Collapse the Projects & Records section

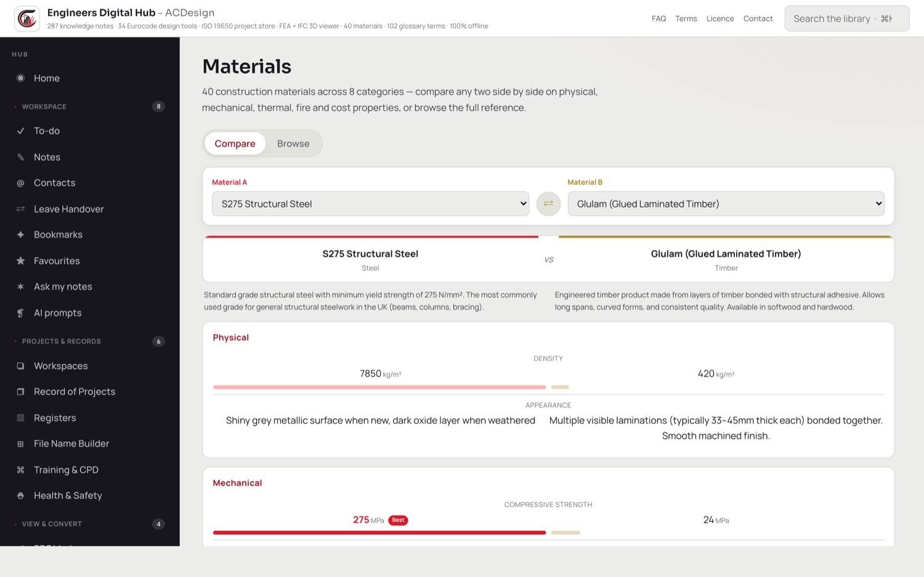(x=90, y=341)
